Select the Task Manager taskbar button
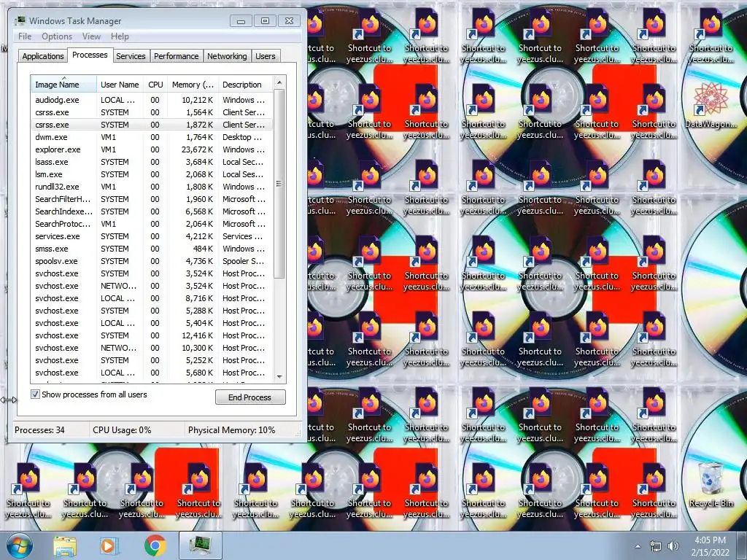The height and width of the screenshot is (560, 747). tap(201, 545)
